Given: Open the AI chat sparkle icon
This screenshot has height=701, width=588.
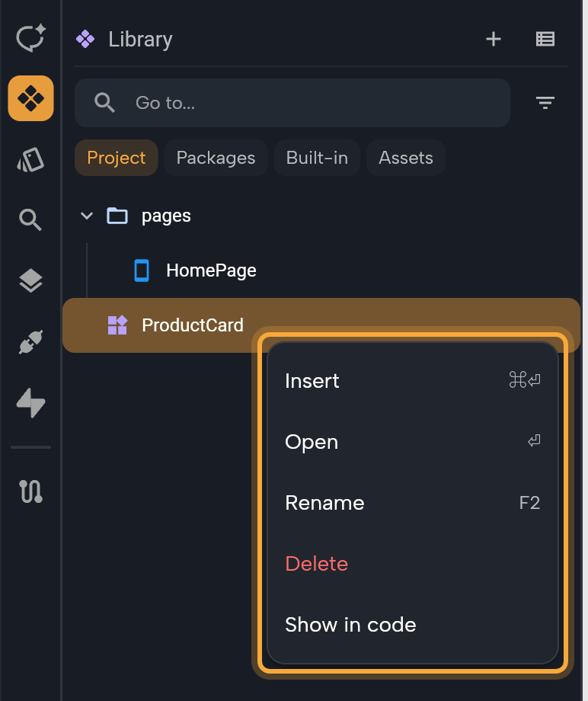Looking at the screenshot, I should click(x=30, y=38).
